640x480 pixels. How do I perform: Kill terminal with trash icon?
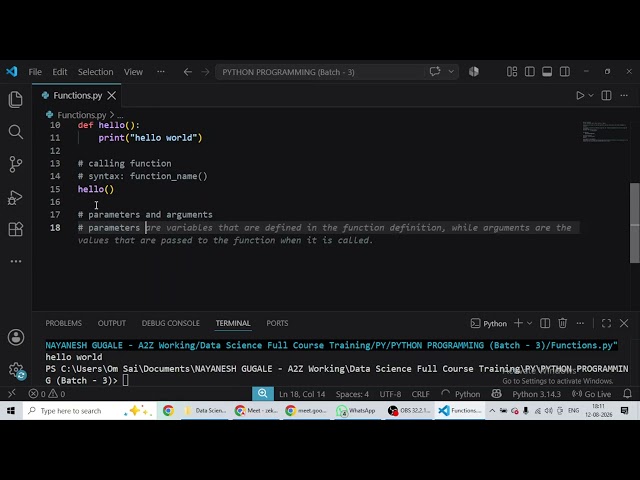pos(562,323)
